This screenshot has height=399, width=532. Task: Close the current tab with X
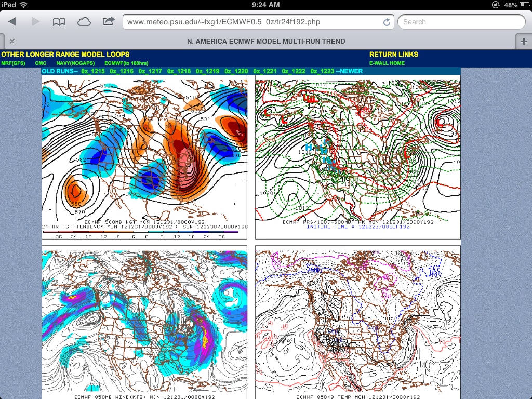click(x=12, y=42)
